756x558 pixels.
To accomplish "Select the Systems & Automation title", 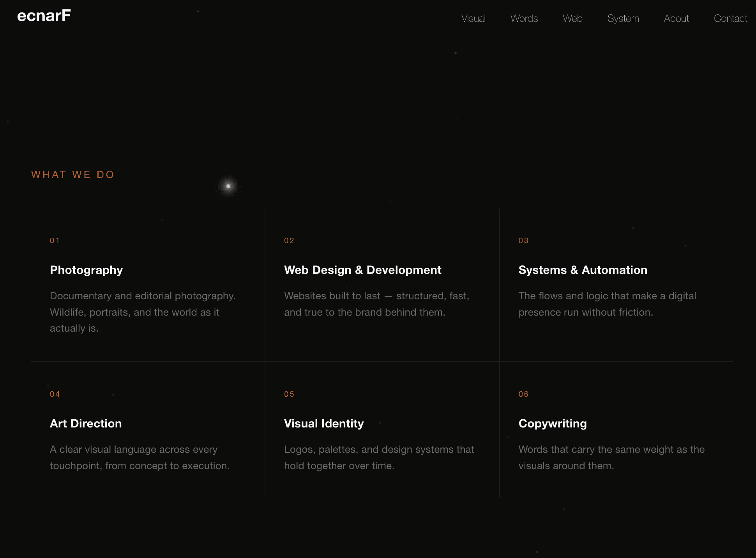I will click(583, 270).
